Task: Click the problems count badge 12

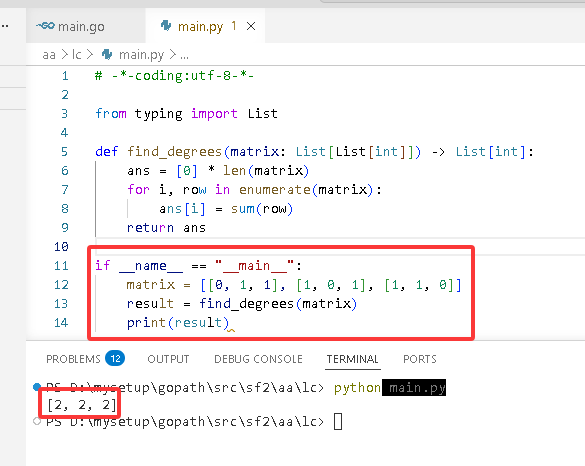Action: (115, 359)
